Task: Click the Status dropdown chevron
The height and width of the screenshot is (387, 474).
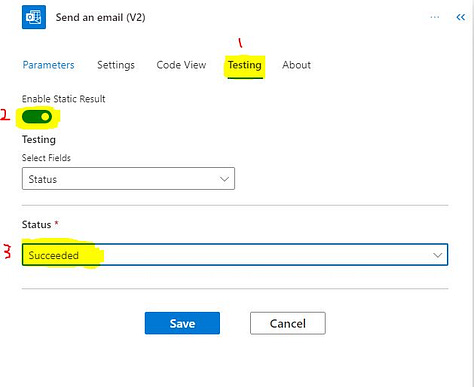Action: (x=437, y=255)
